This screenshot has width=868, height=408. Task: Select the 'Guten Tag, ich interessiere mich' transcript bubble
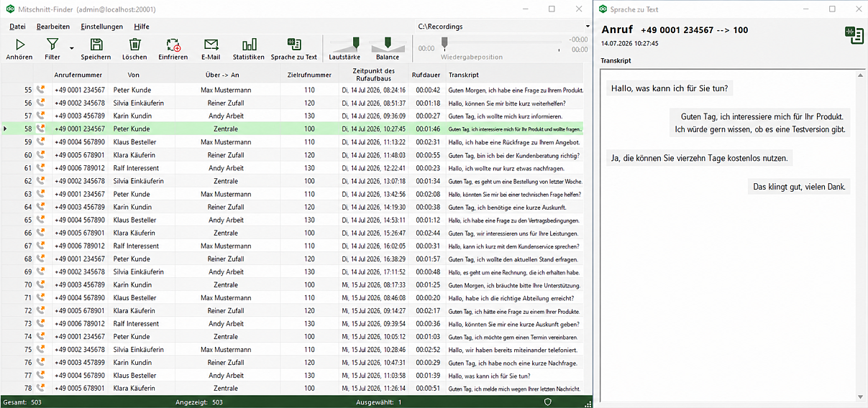[x=760, y=123]
